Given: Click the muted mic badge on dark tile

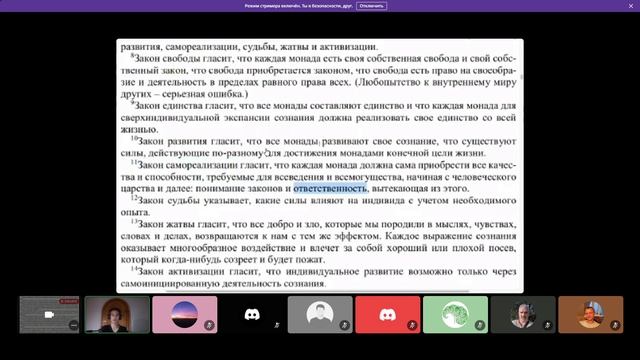Looking at the screenshot, I should click(x=547, y=325).
